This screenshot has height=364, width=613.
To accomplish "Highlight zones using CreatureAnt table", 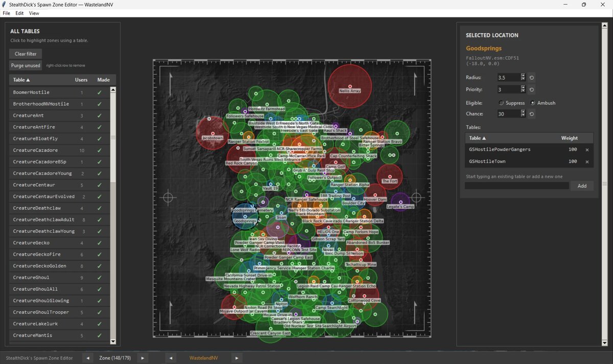I will [x=60, y=115].
